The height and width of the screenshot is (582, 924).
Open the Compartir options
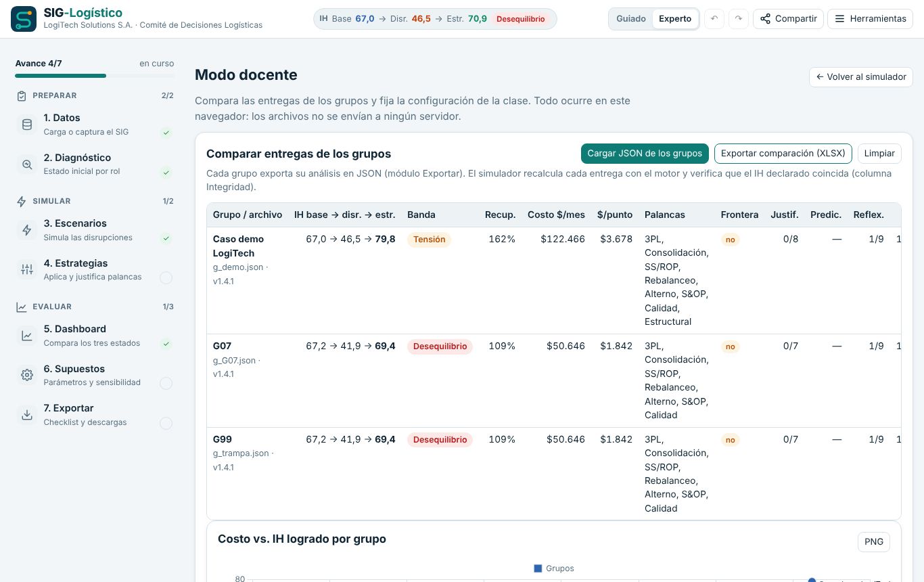tap(788, 19)
